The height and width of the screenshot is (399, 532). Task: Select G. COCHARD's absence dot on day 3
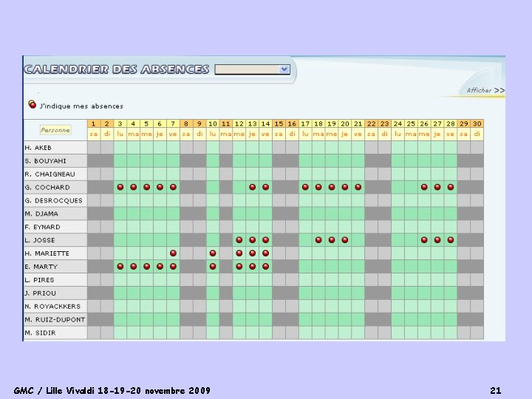120,187
